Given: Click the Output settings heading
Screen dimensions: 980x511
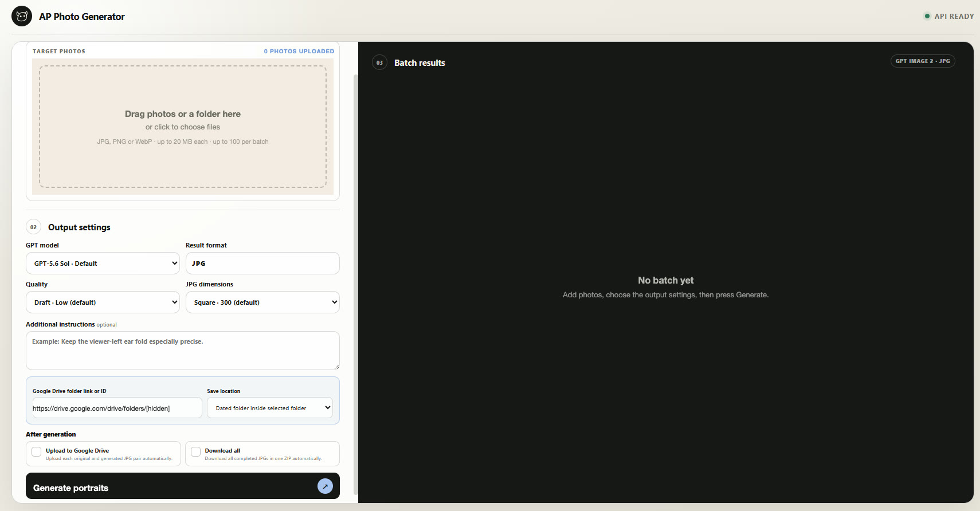Looking at the screenshot, I should [x=79, y=227].
